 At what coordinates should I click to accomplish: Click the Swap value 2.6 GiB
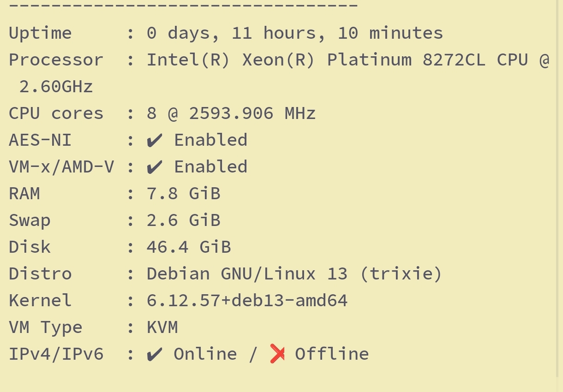pos(183,220)
